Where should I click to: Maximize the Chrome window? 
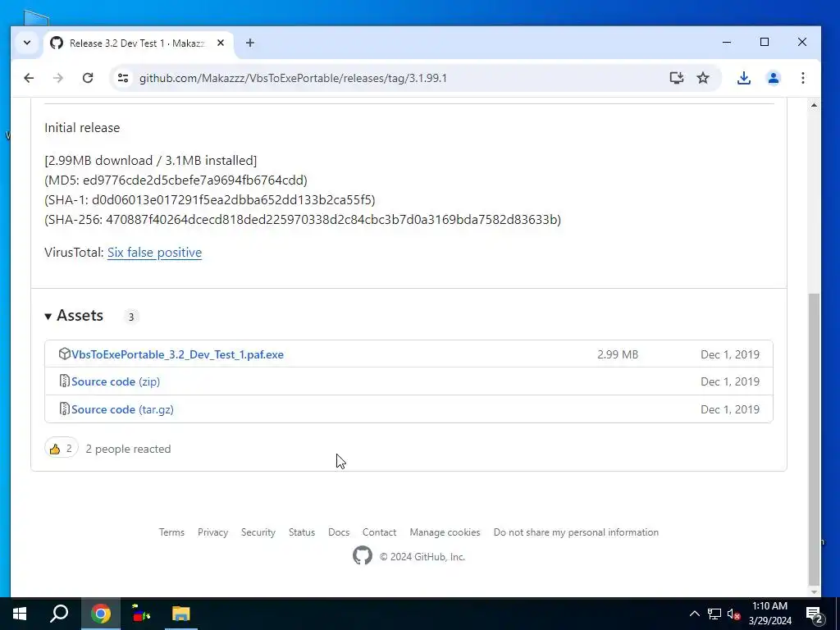(765, 43)
